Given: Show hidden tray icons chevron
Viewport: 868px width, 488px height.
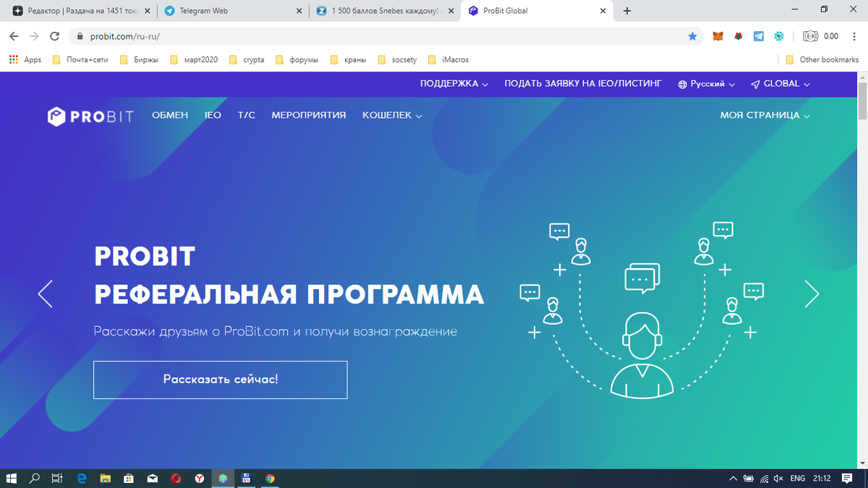Looking at the screenshot, I should (x=733, y=478).
